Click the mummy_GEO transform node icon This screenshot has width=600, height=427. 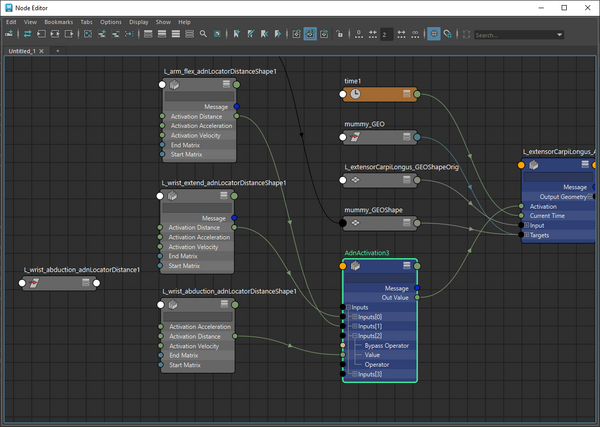[355, 137]
